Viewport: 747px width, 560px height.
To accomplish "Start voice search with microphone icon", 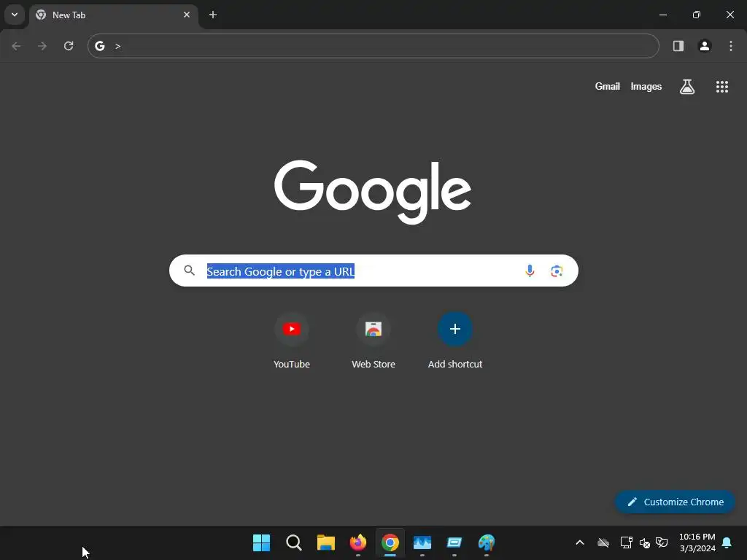I will pyautogui.click(x=530, y=271).
